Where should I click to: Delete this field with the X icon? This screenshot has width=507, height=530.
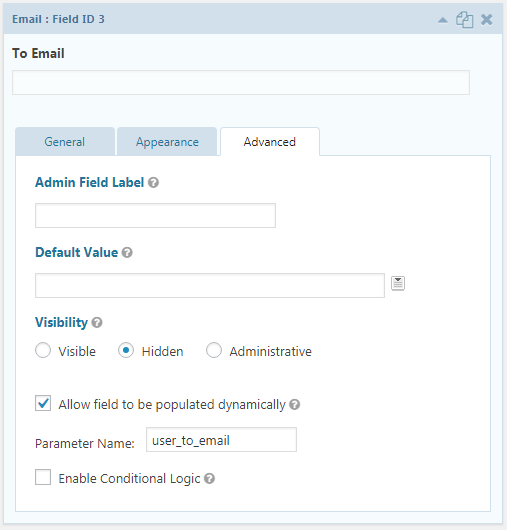487,20
